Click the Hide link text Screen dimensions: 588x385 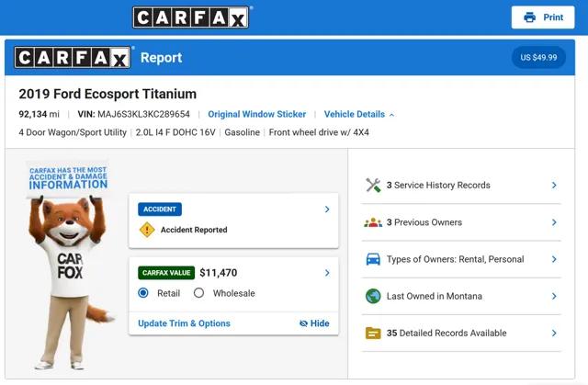click(x=320, y=323)
